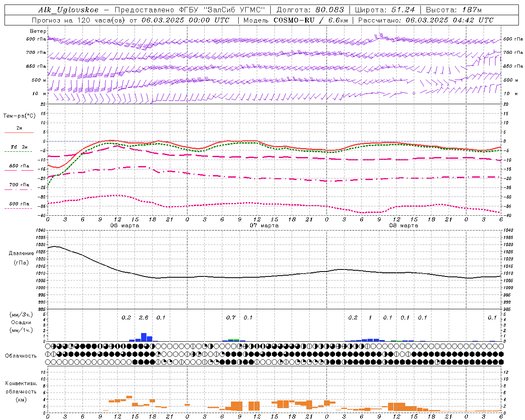This screenshot has width=525, height=420.
Task: Click the 500 гПа label in the temperature legend
Action: 19,204
